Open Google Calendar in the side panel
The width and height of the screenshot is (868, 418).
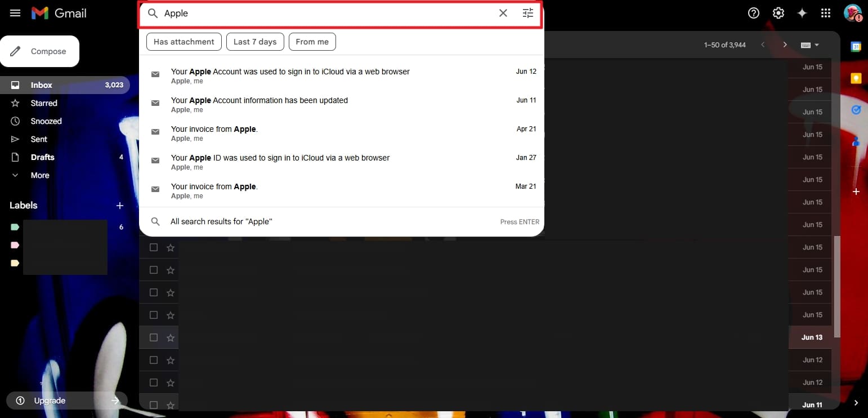click(x=856, y=47)
